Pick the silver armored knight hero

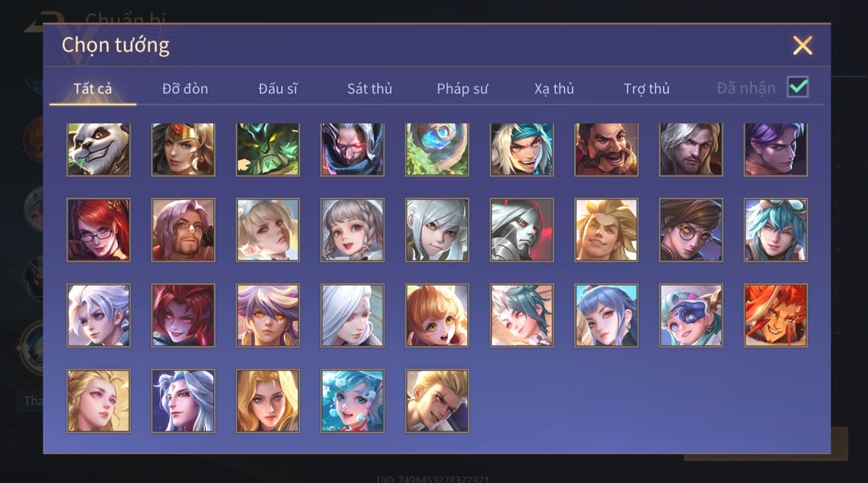pos(522,230)
